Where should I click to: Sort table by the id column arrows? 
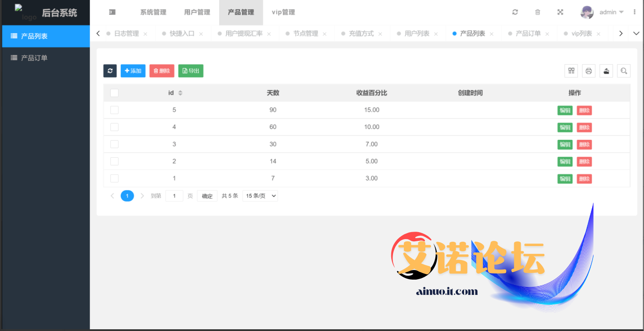tap(180, 93)
